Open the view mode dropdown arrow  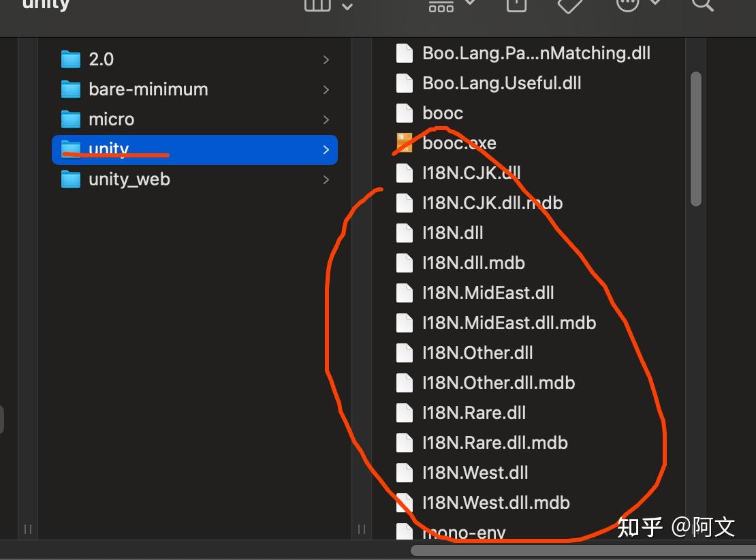coord(347,5)
